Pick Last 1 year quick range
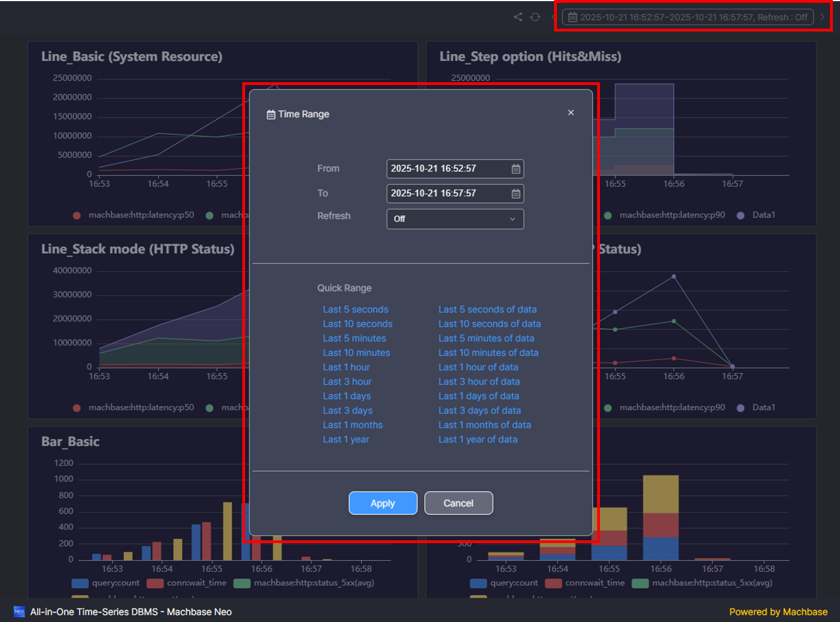This screenshot has width=840, height=622. pos(346,439)
